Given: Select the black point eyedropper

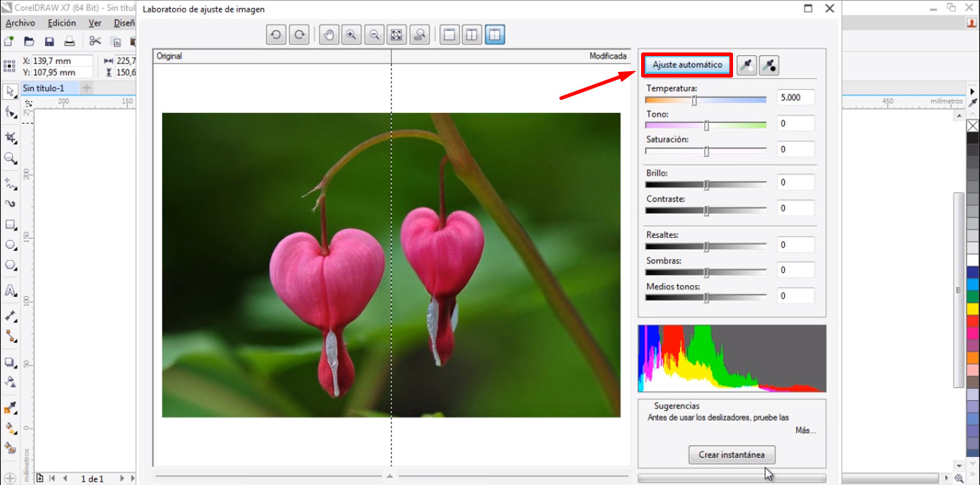Looking at the screenshot, I should [768, 65].
